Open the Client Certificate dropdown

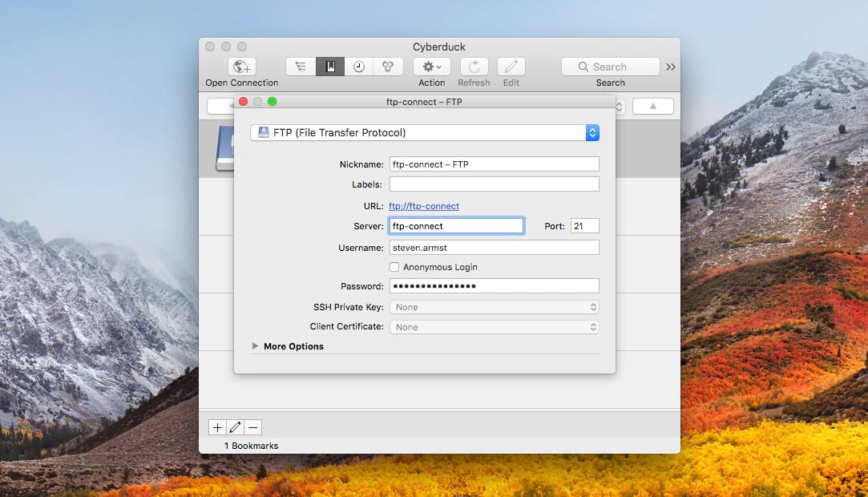pyautogui.click(x=495, y=327)
